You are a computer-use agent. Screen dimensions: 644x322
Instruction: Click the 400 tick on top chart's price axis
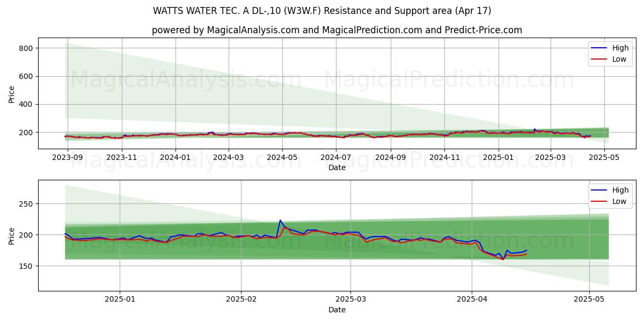(x=27, y=104)
